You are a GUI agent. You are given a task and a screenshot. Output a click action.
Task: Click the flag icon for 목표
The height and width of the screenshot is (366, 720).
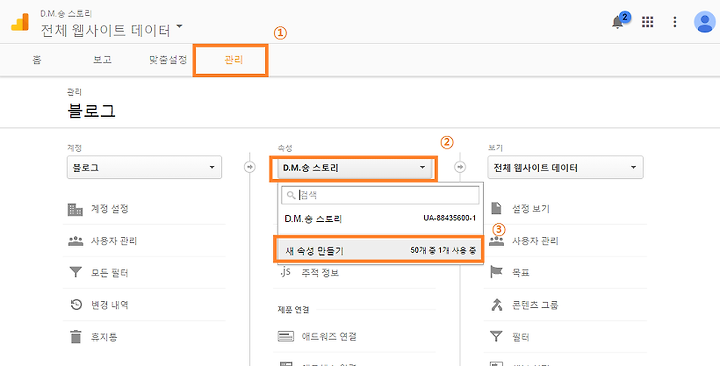[496, 272]
